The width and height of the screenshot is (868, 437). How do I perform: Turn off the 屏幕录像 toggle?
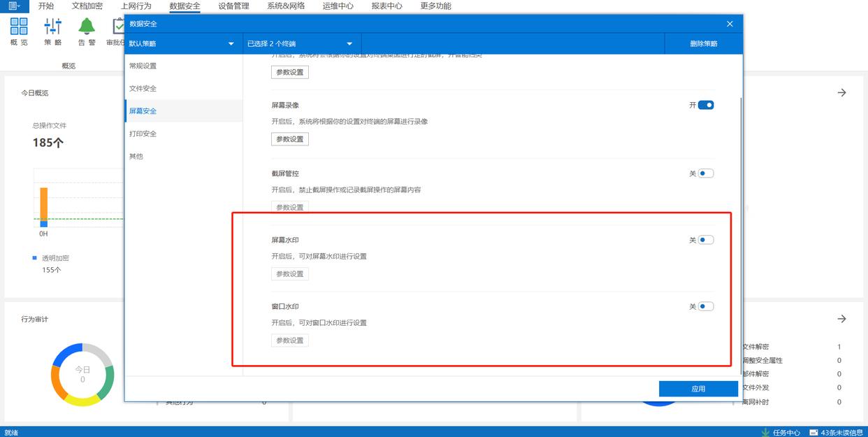tap(705, 105)
